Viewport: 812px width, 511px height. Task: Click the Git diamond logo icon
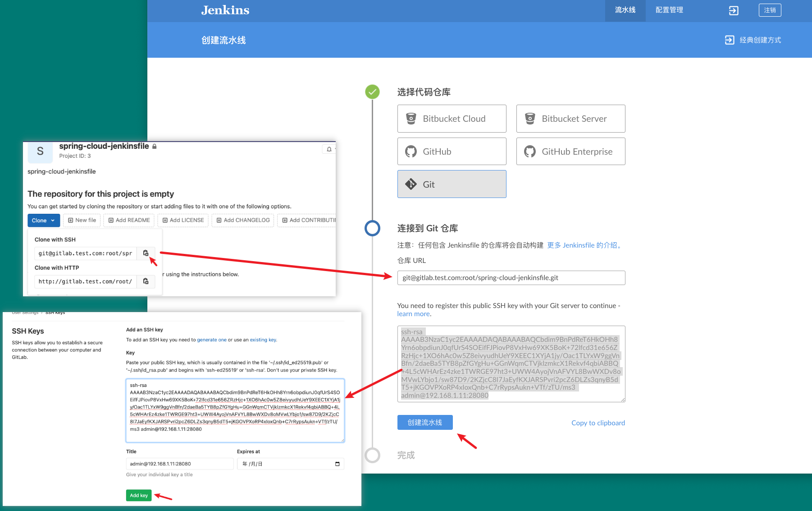(x=411, y=184)
